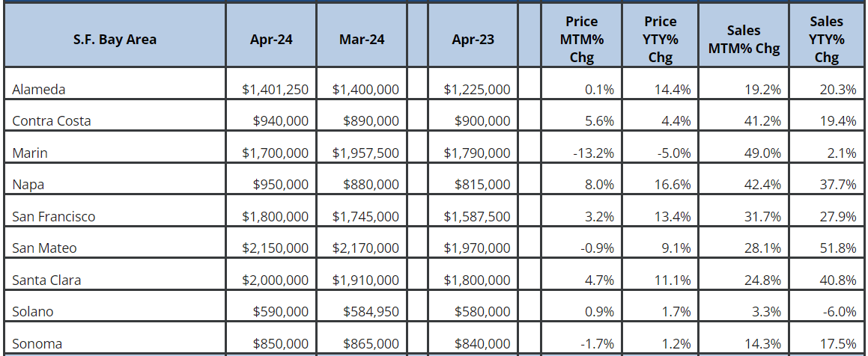The width and height of the screenshot is (868, 356).
Task: Click San Mateo's Apr-24 price $2,150,000
Action: coord(275,248)
